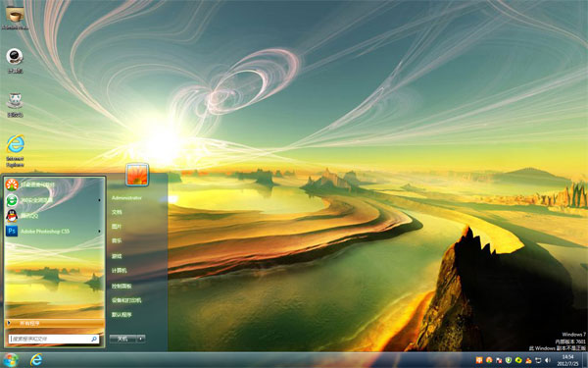The image size is (588, 368).
Task: Click the orange input method tray icon
Action: 479,360
